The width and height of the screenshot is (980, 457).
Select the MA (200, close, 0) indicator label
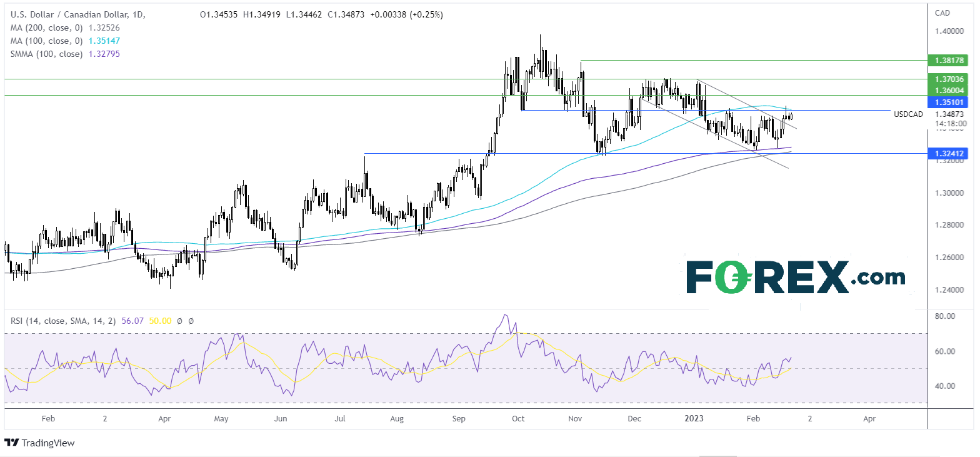tap(47, 28)
